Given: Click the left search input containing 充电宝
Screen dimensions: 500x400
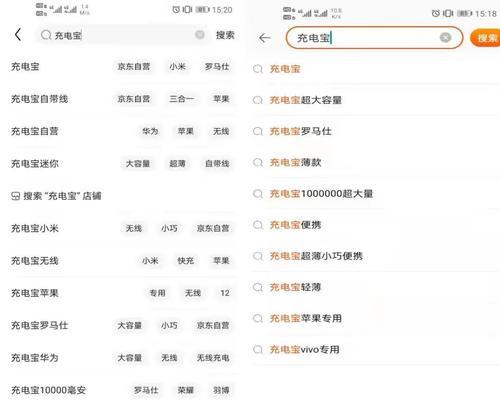Looking at the screenshot, I should pos(122,35).
